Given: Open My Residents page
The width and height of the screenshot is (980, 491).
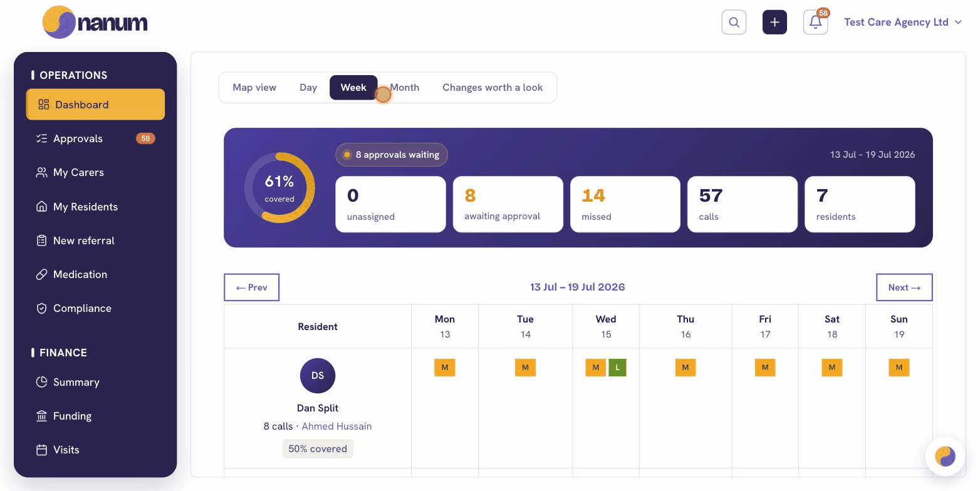Looking at the screenshot, I should point(95,207).
